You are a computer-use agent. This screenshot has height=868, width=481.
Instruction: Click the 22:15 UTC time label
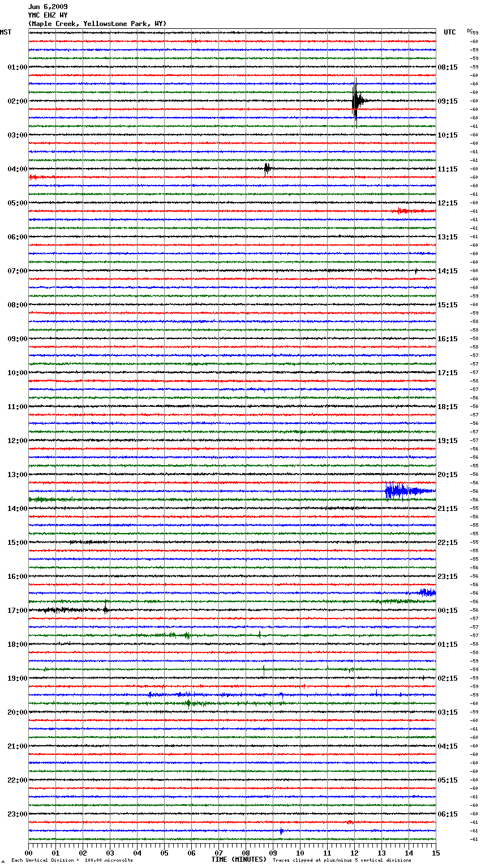[448, 543]
